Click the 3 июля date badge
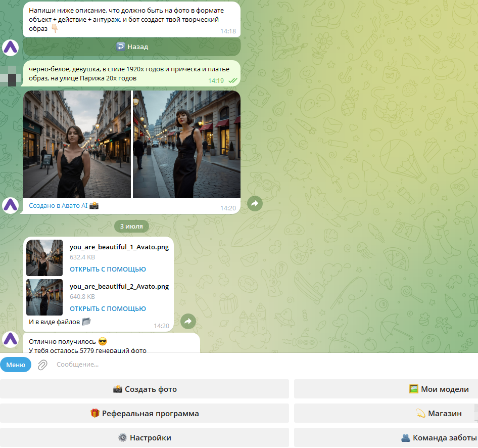The image size is (478, 448). 131,227
